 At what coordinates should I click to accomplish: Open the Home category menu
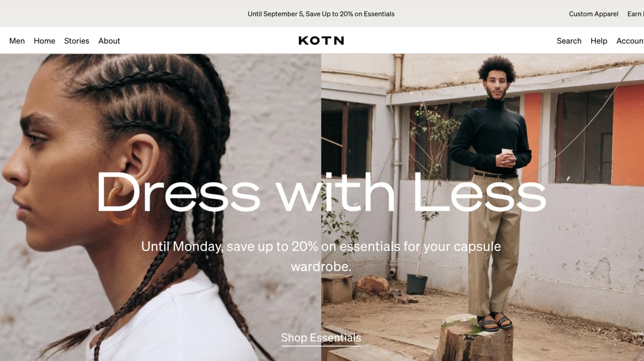click(x=44, y=41)
